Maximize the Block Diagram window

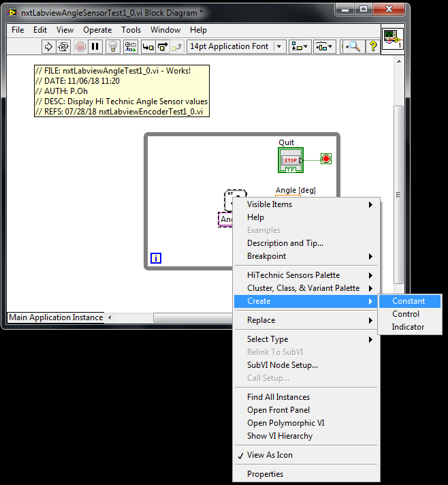[x=364, y=10]
